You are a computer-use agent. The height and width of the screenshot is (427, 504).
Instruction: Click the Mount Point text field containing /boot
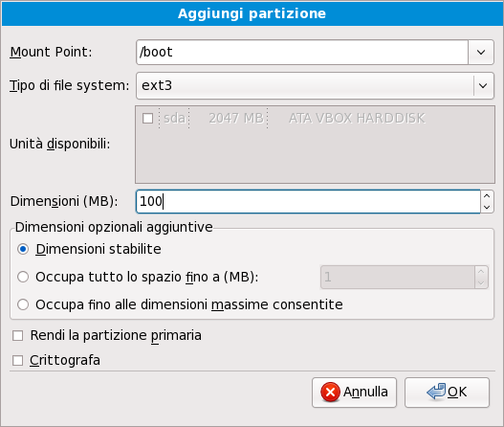coord(302,52)
